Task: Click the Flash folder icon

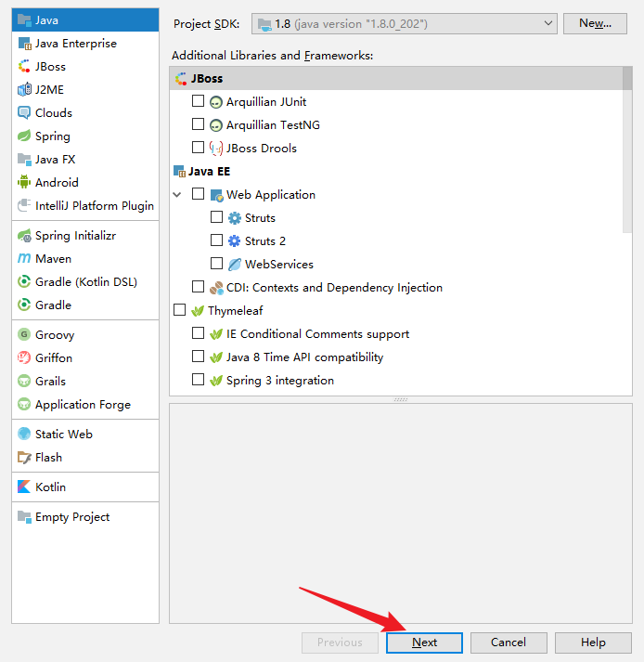Action: tap(24, 457)
